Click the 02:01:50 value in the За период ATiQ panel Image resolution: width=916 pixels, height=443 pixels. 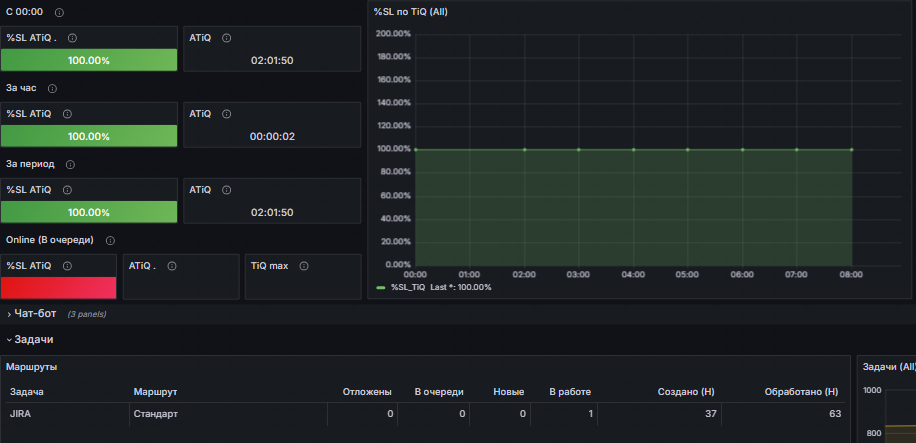point(272,213)
